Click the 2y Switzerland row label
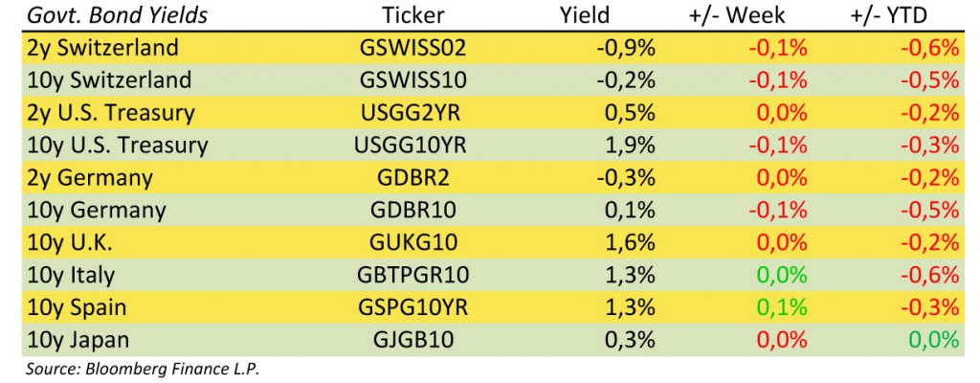This screenshot has width=980, height=383. (x=103, y=48)
